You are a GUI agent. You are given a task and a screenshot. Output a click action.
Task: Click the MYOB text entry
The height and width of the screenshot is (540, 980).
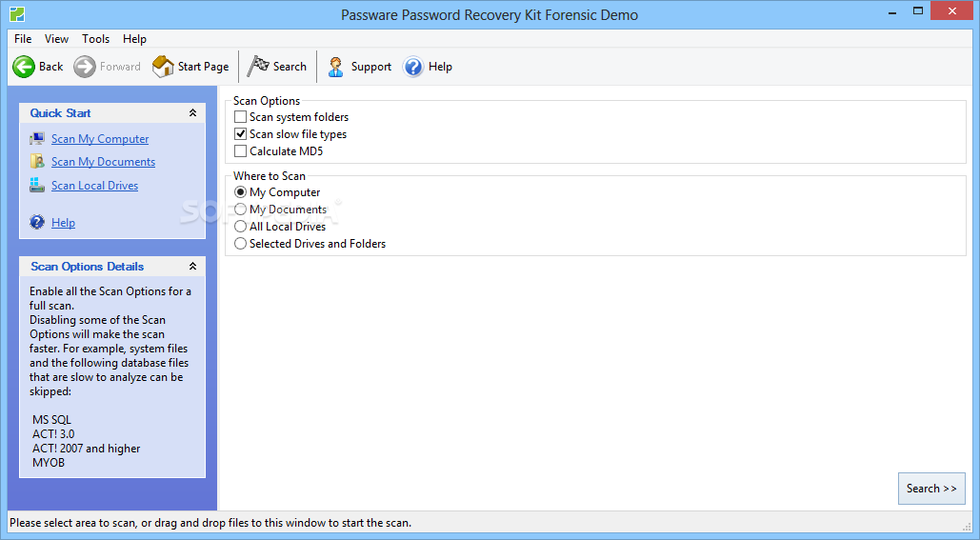click(x=49, y=463)
